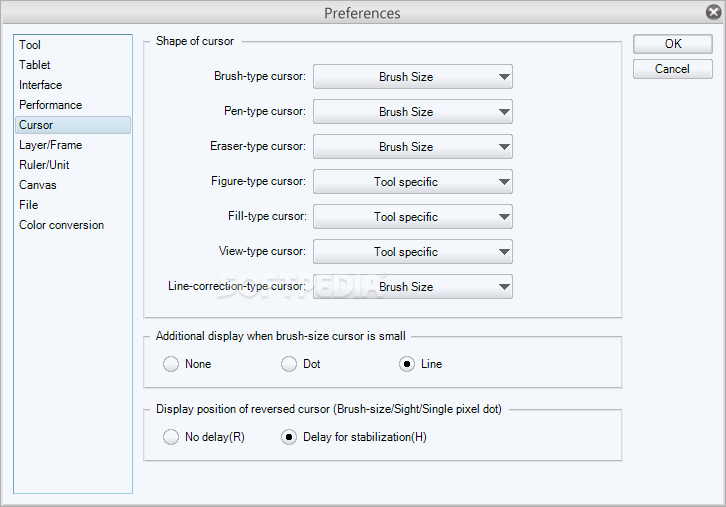Open the Fill-type cursor dropdown

pyautogui.click(x=413, y=217)
